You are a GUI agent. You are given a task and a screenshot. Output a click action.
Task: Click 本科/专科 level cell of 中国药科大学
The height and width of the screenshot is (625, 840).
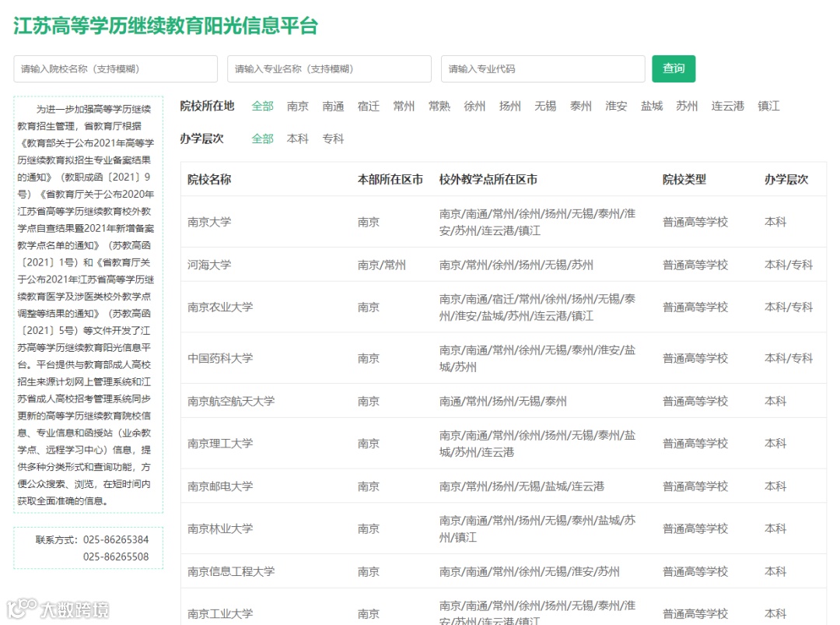[x=789, y=358]
